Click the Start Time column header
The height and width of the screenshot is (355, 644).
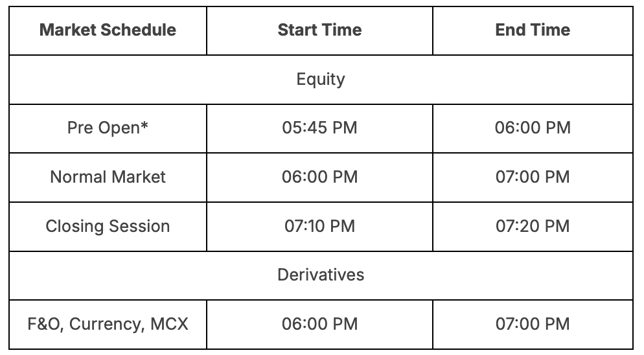(x=319, y=30)
